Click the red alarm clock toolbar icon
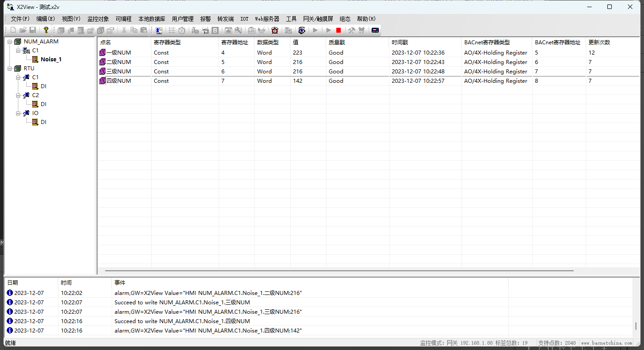 (275, 30)
